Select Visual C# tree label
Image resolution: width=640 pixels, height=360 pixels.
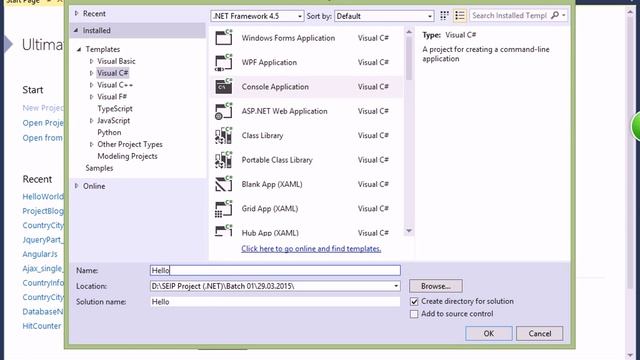point(113,73)
